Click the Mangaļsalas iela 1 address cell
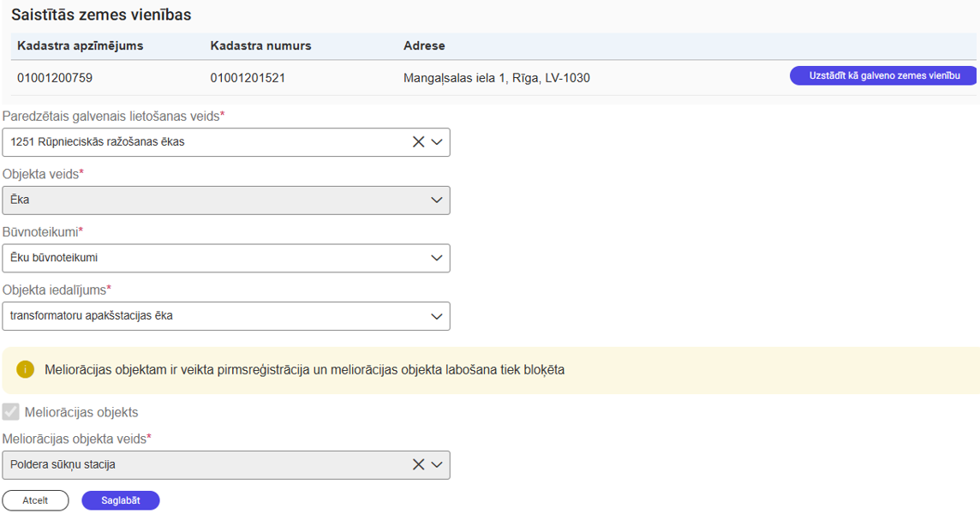The height and width of the screenshot is (520, 980). tap(496, 78)
